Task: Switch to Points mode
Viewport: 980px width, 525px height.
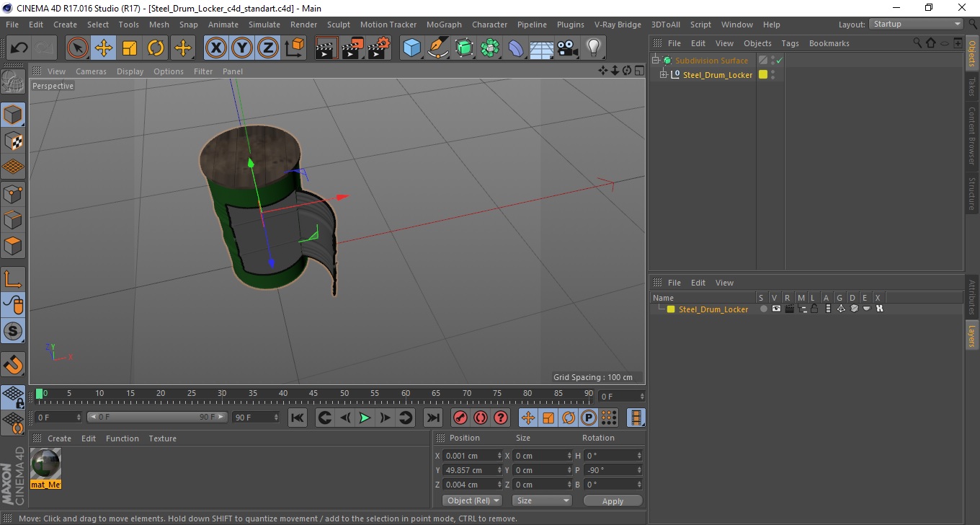Action: (x=13, y=193)
